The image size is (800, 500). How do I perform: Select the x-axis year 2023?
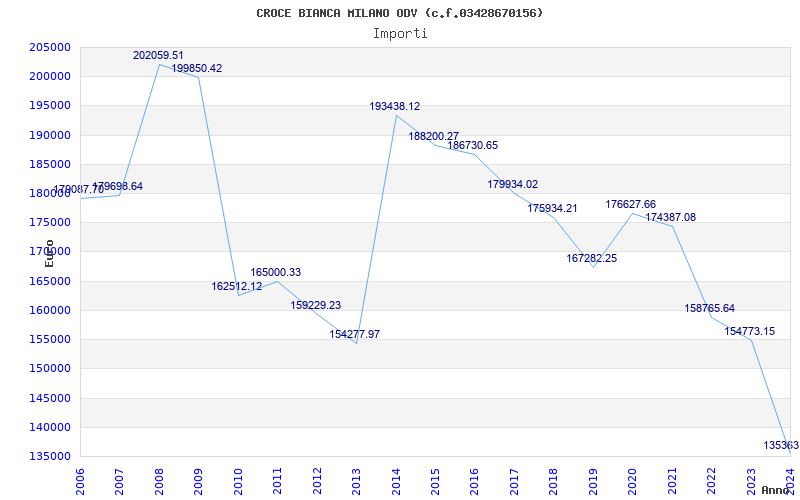click(x=751, y=482)
